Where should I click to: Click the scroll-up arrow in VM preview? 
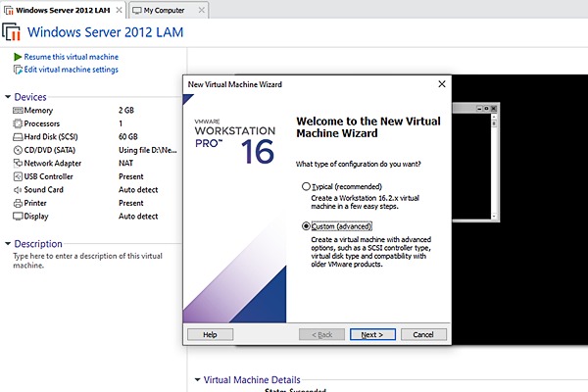(x=494, y=117)
